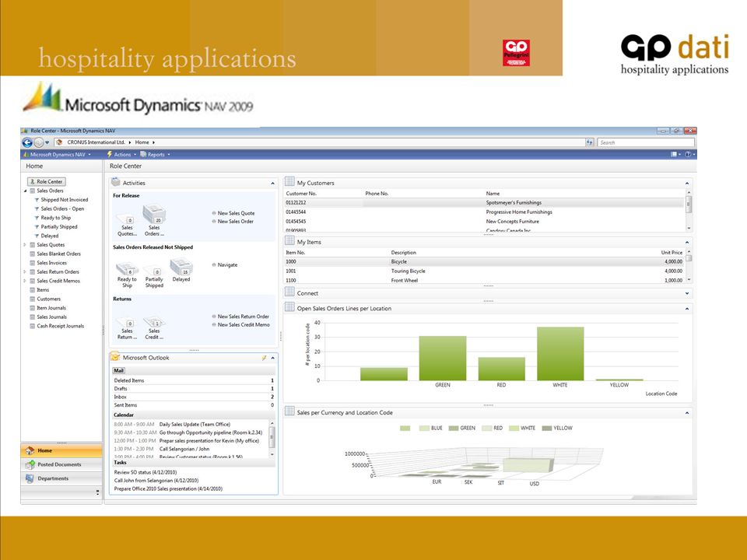Open the Inbox mail folder

[x=194, y=397]
